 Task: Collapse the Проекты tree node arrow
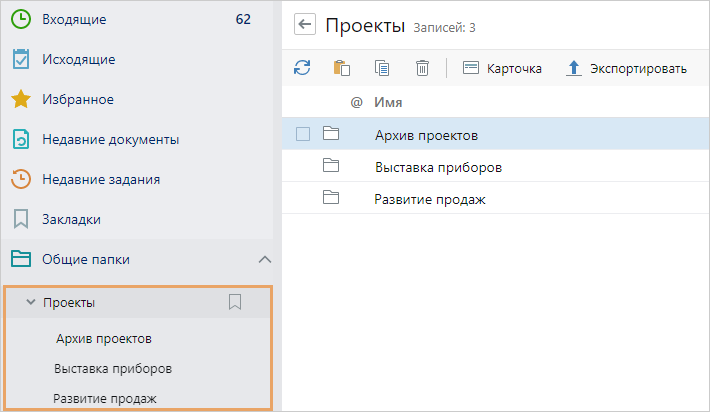[x=30, y=302]
